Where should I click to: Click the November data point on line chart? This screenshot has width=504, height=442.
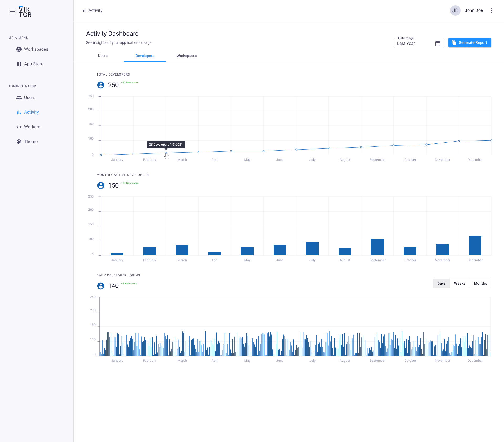pyautogui.click(x=459, y=141)
